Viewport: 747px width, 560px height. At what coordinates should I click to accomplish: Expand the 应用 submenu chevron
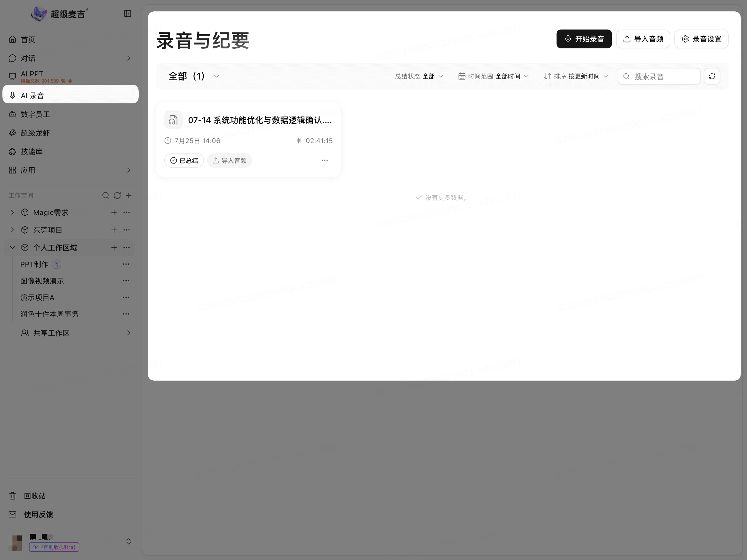[129, 170]
